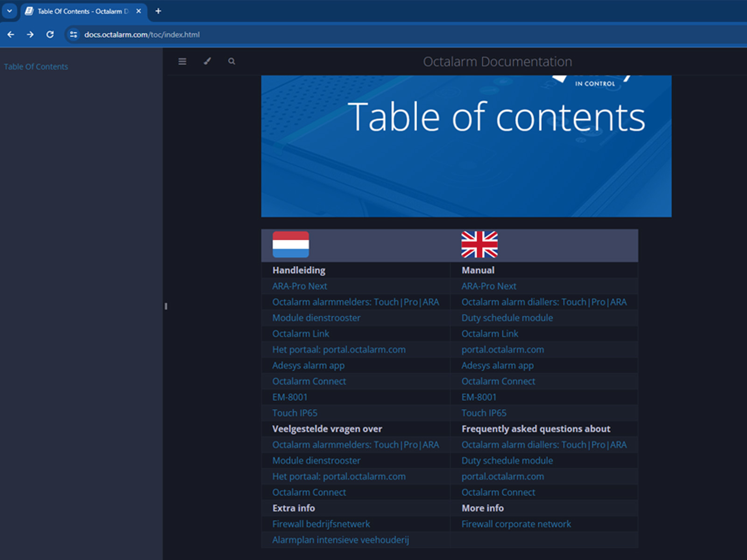Open Firewall bedrijfsnetwerk link
The height and width of the screenshot is (560, 747).
coord(321,524)
